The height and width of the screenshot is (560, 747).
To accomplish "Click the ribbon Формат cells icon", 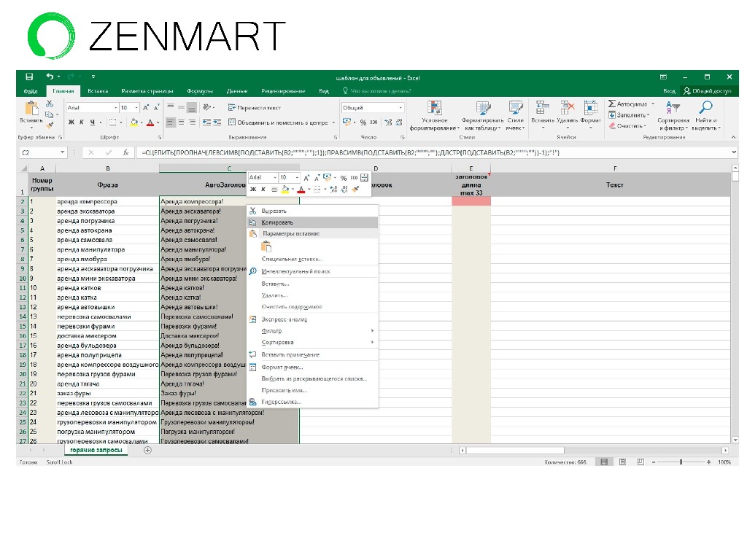I will coord(591,108).
